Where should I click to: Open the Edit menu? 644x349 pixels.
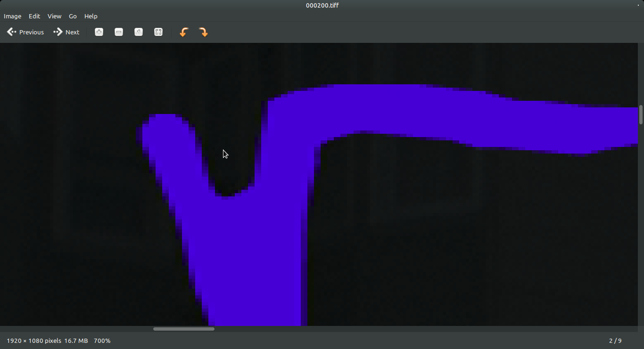click(34, 16)
